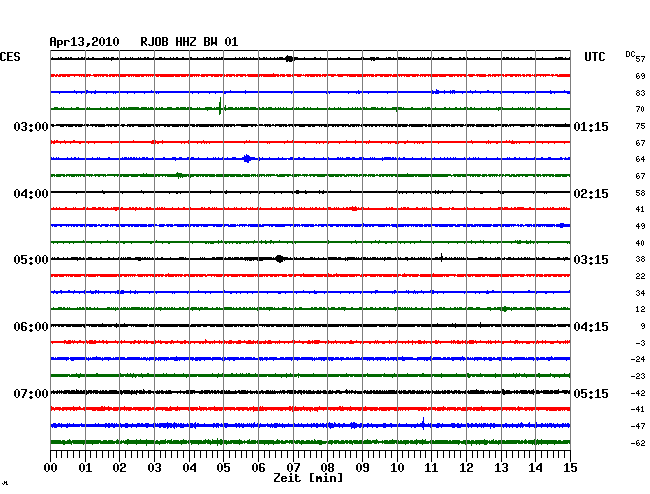Viewport: 650px width, 494px height.
Task: Click the DC offset value 40
Action: [x=640, y=243]
